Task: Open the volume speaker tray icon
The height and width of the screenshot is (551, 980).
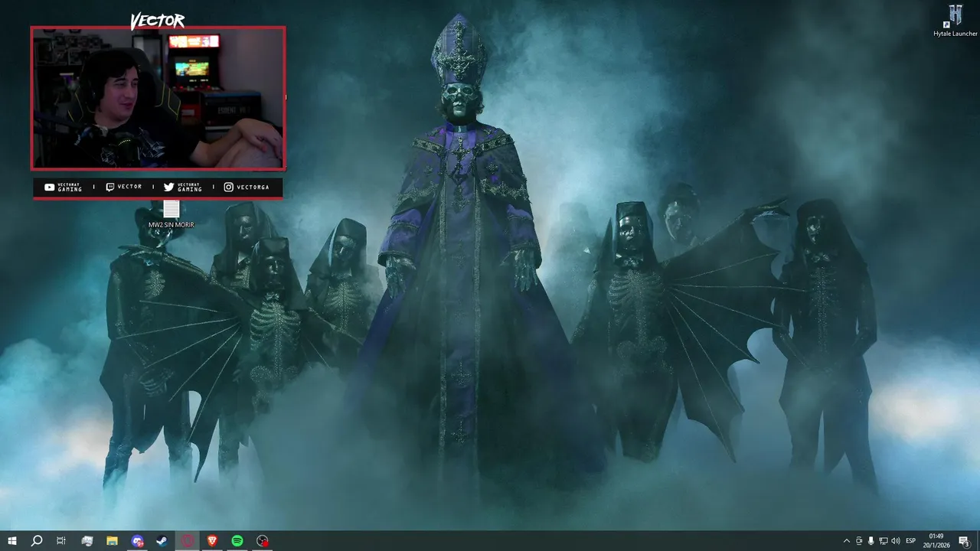Action: (896, 541)
